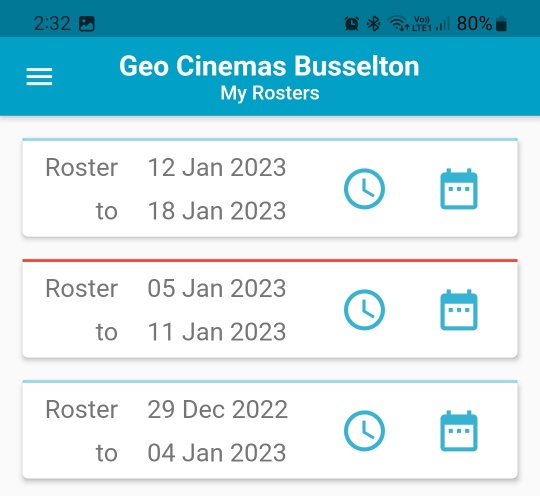Open roster card starting 29 Dec 2022

(270, 430)
